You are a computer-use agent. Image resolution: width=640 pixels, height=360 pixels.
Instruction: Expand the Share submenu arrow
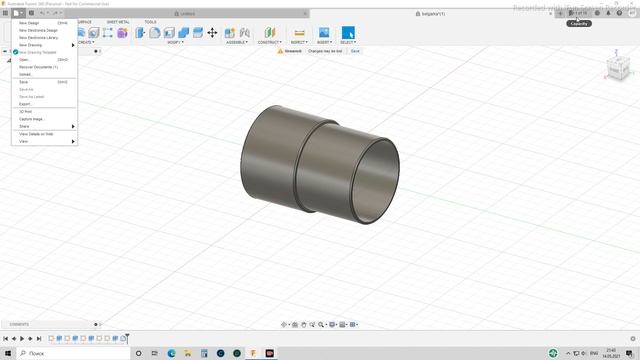[x=73, y=127]
